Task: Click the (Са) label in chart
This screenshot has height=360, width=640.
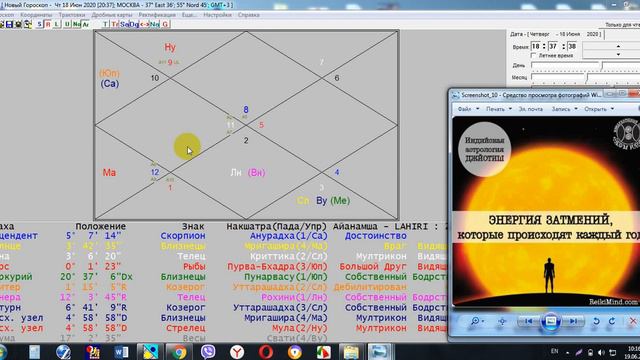Action: [x=109, y=84]
